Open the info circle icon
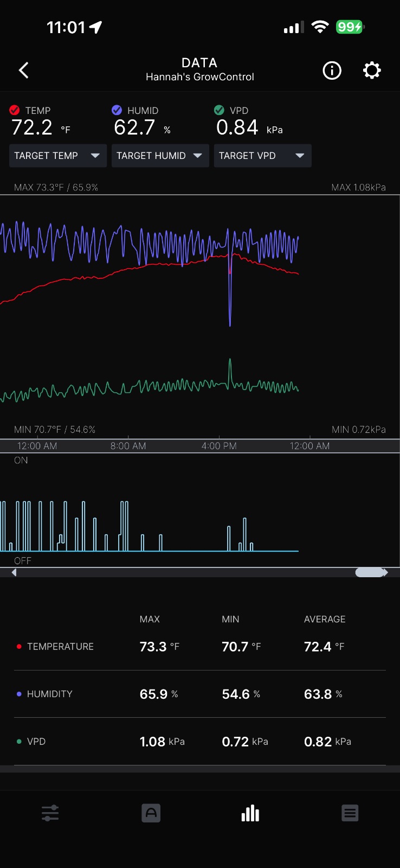 pyautogui.click(x=332, y=70)
